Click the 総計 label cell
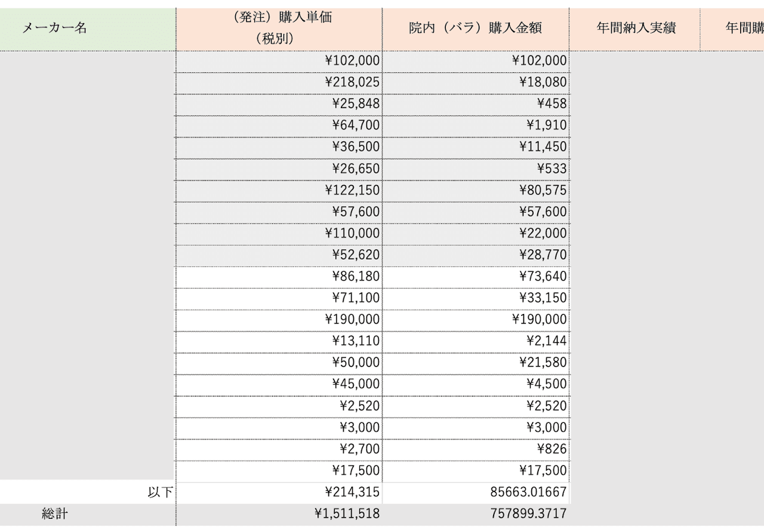 88,513
